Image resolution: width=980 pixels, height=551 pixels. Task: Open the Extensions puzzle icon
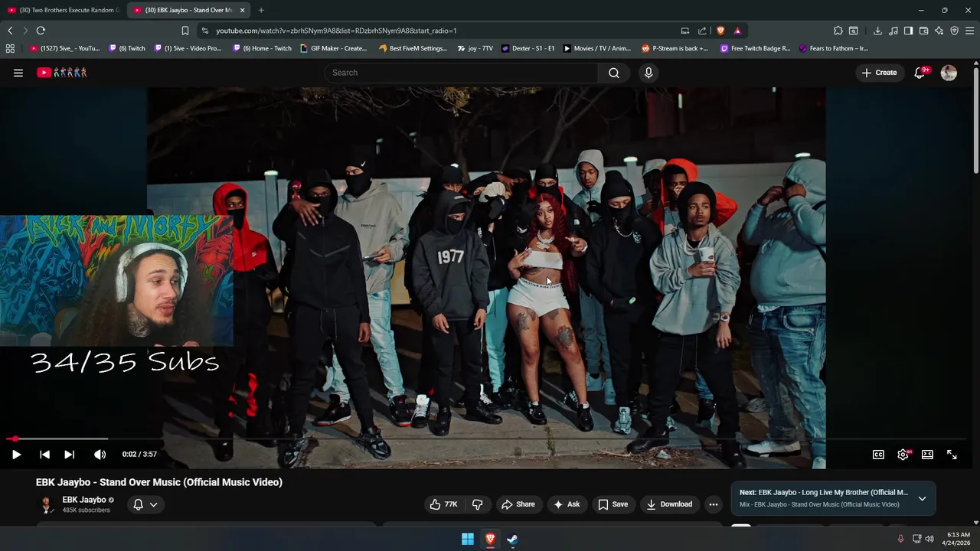coord(838,31)
